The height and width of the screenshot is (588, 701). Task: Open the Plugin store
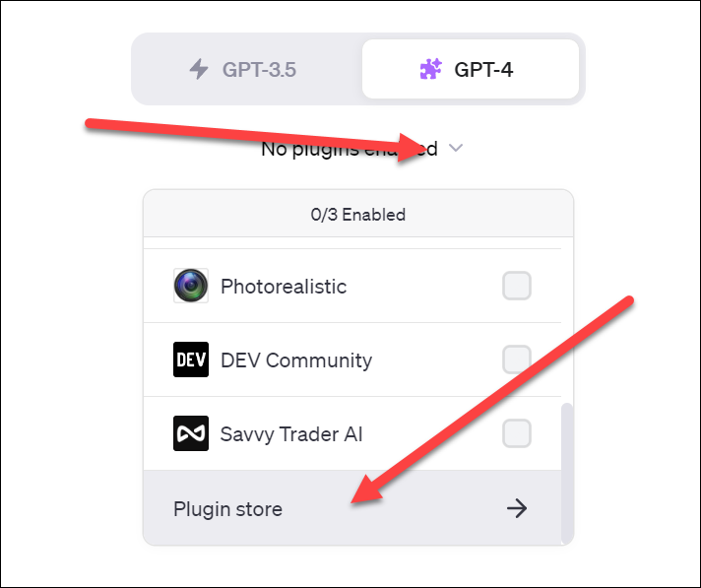click(x=351, y=508)
